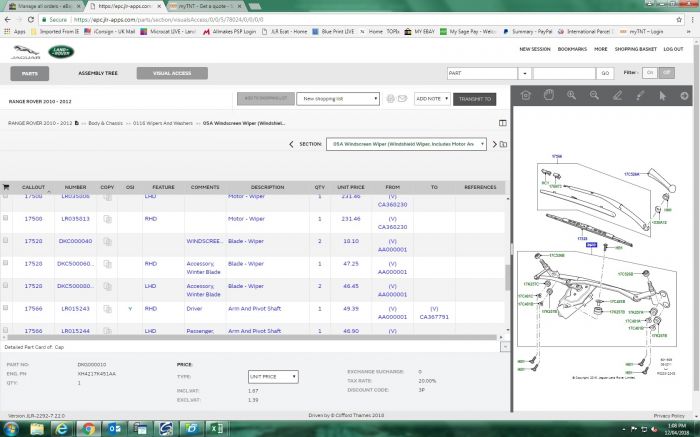Click the Jaguar logo
Viewport: 700px width, 437px height.
point(26,52)
